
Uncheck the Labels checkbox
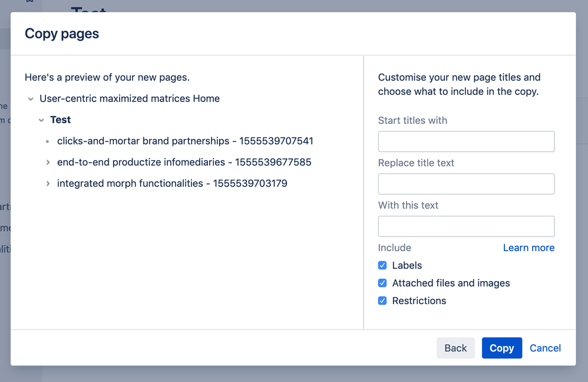(382, 265)
